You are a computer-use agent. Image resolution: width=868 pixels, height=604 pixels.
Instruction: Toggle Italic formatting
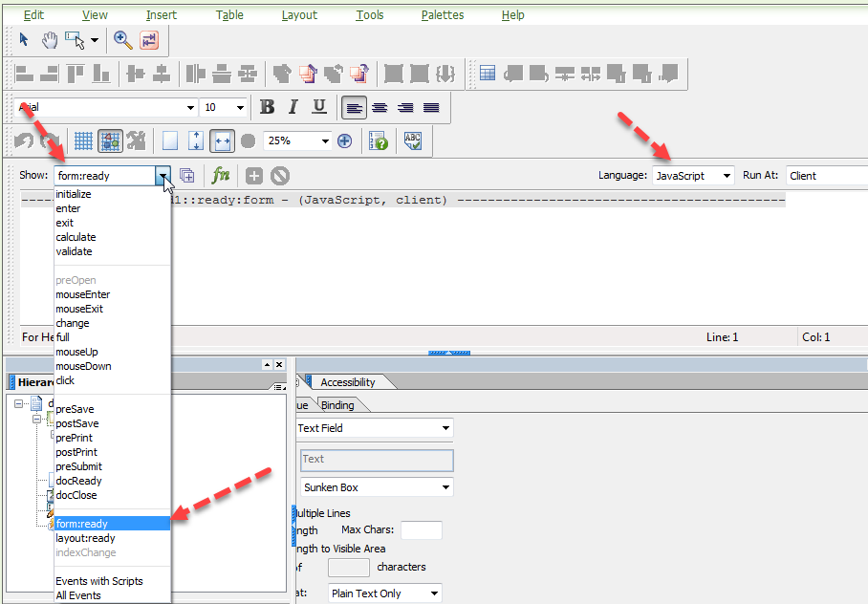click(293, 107)
